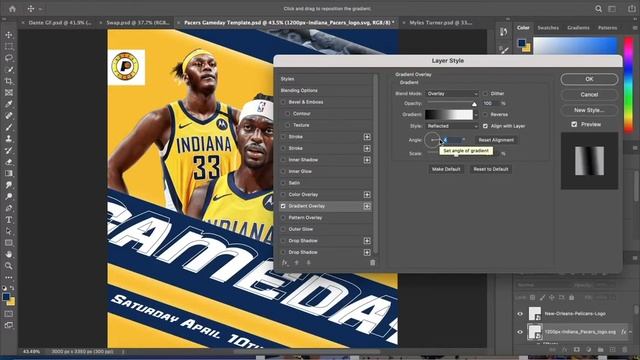640x360 pixels.
Task: Click the fx icon at the bottom of the Styles list
Action: (x=285, y=263)
